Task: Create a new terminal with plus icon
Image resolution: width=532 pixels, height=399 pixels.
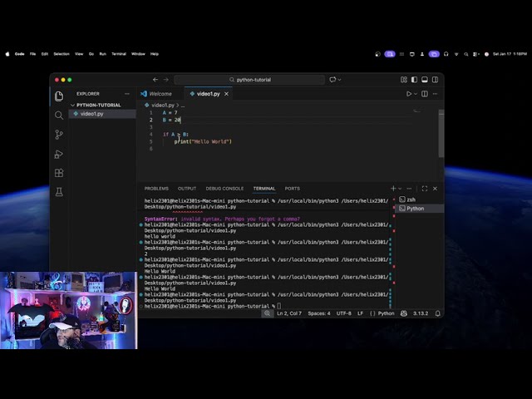Action: coord(393,189)
